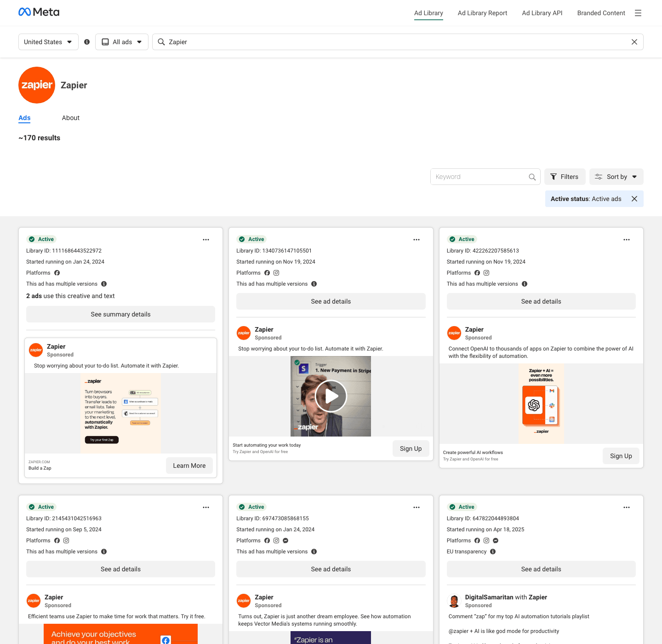
Task: Click Learn More on Build a Zap ad
Action: [x=189, y=466]
